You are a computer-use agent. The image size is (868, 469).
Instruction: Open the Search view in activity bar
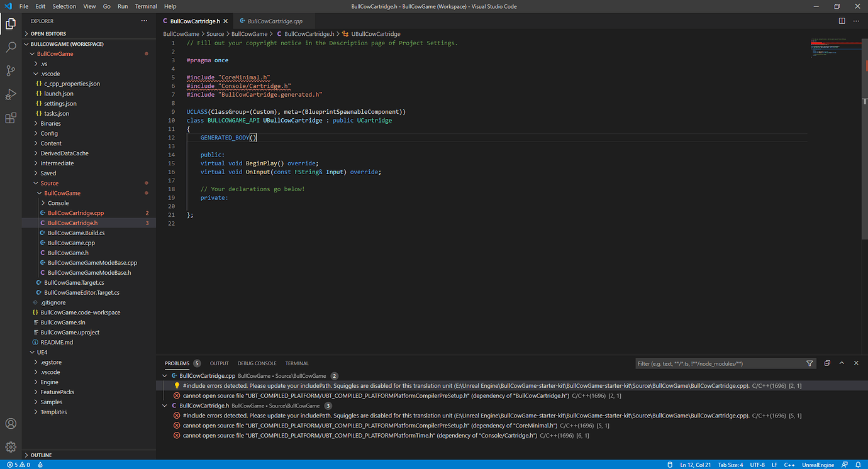coord(11,47)
